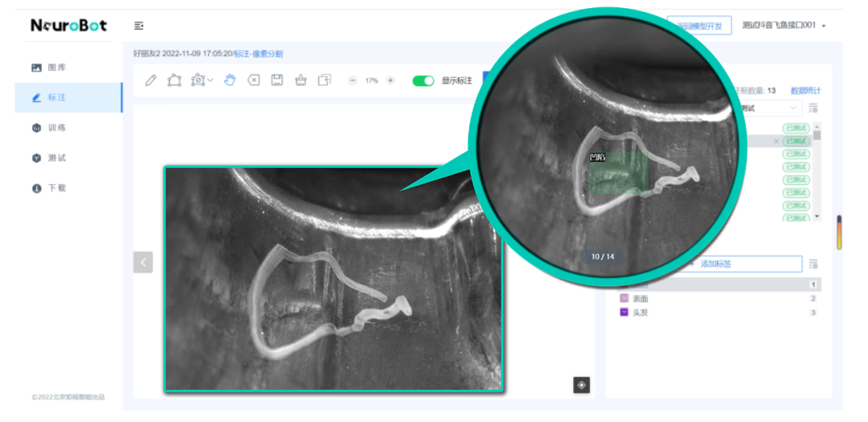Open the 图库 gallery section
The width and height of the screenshot is (868, 422).
coord(68,68)
